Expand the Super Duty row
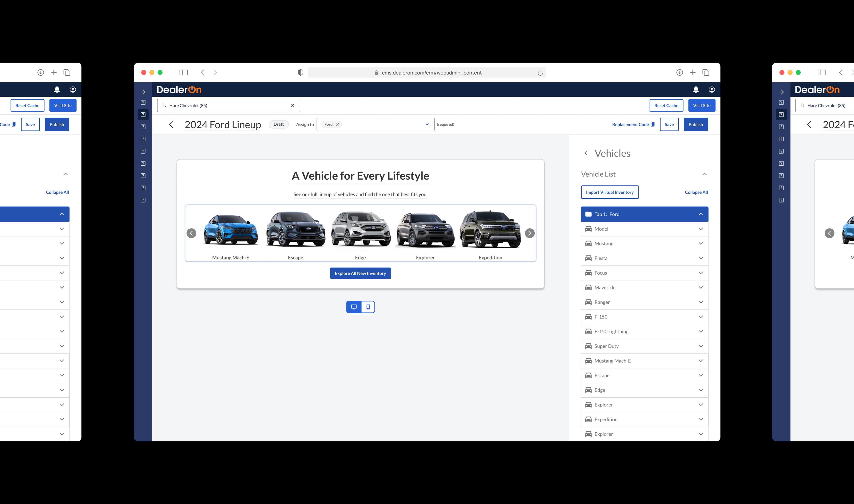Screen dimensions: 854x504 [701, 346]
